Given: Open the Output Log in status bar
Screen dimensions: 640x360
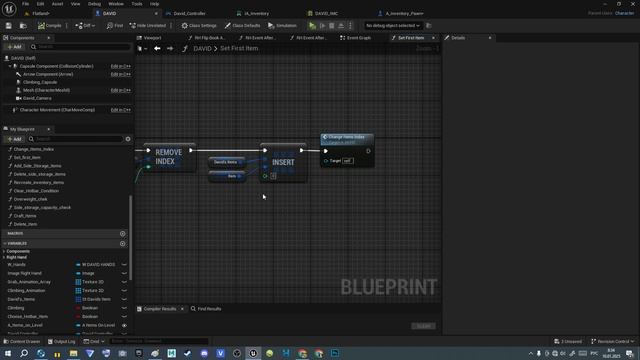Looking at the screenshot, I should (62, 341).
